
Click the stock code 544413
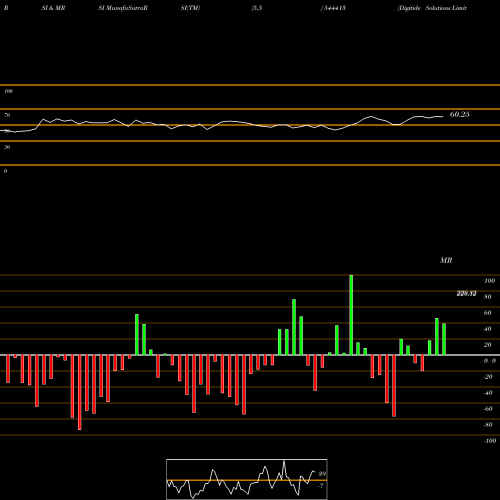point(335,8)
